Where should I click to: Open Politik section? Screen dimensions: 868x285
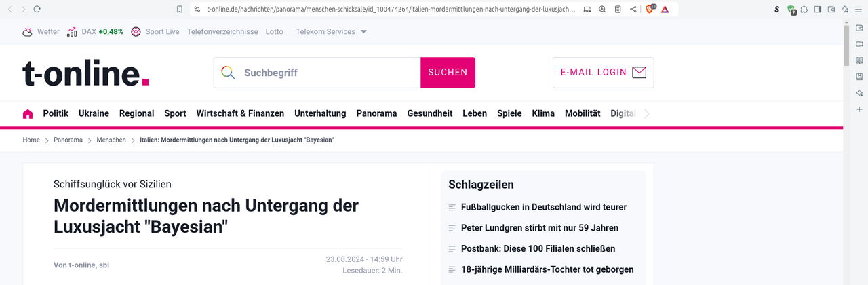tap(56, 113)
